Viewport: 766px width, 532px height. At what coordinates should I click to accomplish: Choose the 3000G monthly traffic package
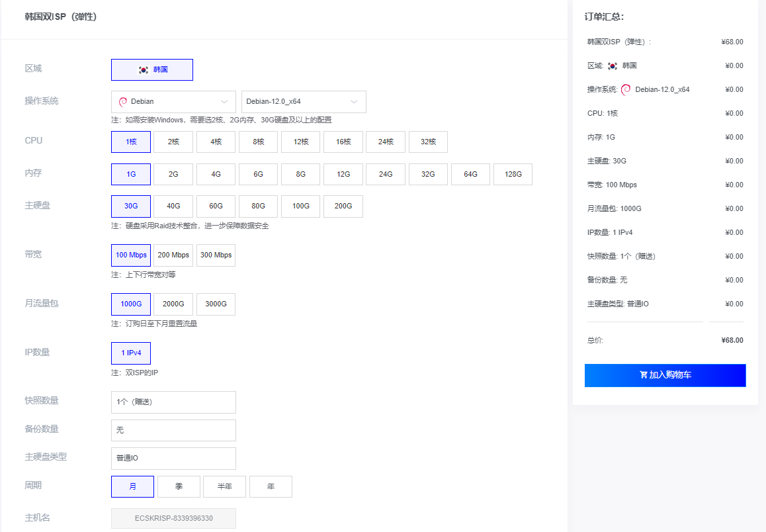click(216, 304)
